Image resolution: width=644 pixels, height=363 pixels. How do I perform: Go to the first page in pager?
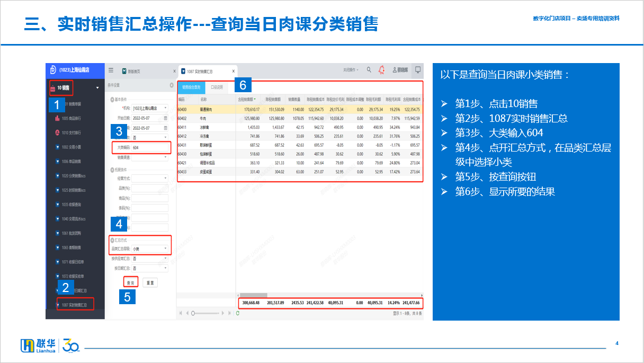[180, 313]
